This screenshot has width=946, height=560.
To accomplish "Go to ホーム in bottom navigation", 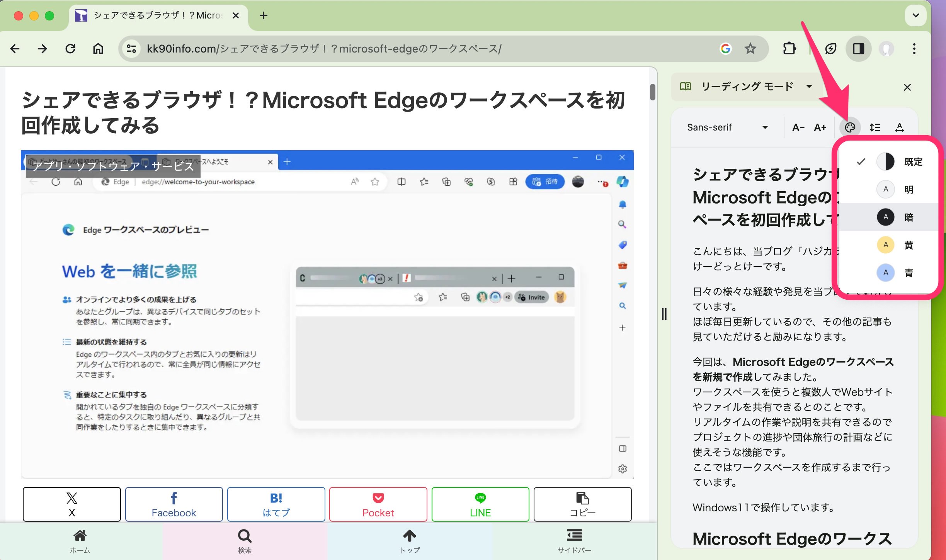I will pos(80,541).
